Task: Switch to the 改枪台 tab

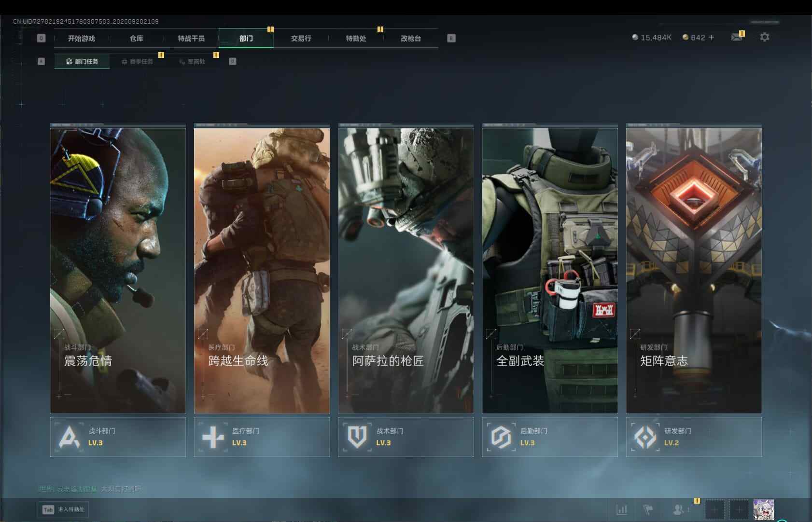Action: (411, 39)
